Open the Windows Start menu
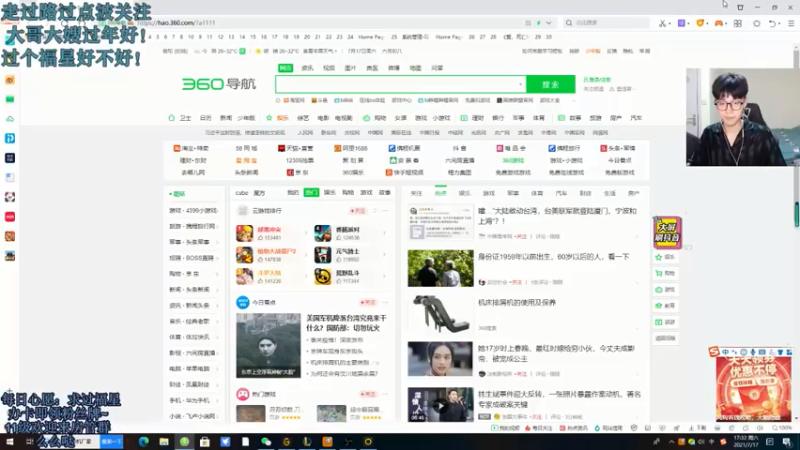The height and width of the screenshot is (450, 800). pyautogui.click(x=9, y=442)
